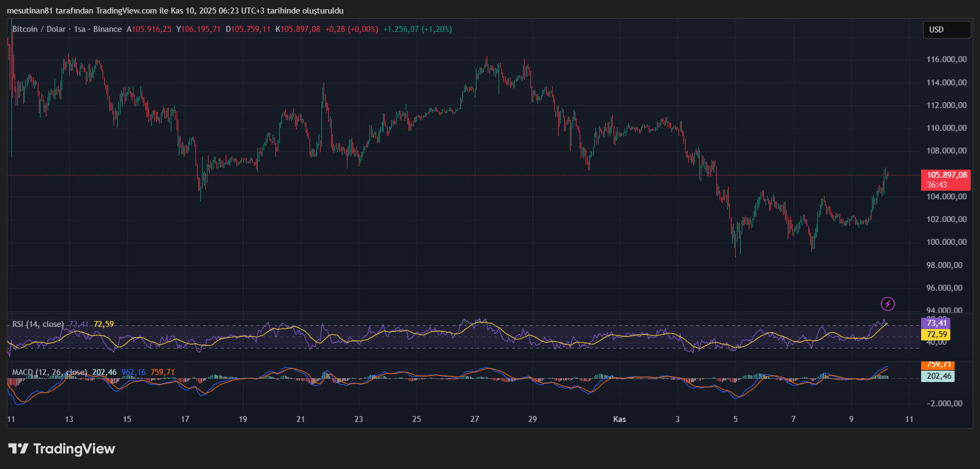Click the purple RSI value tag 73,41
Viewport: 980px width, 469px height.
click(936, 323)
